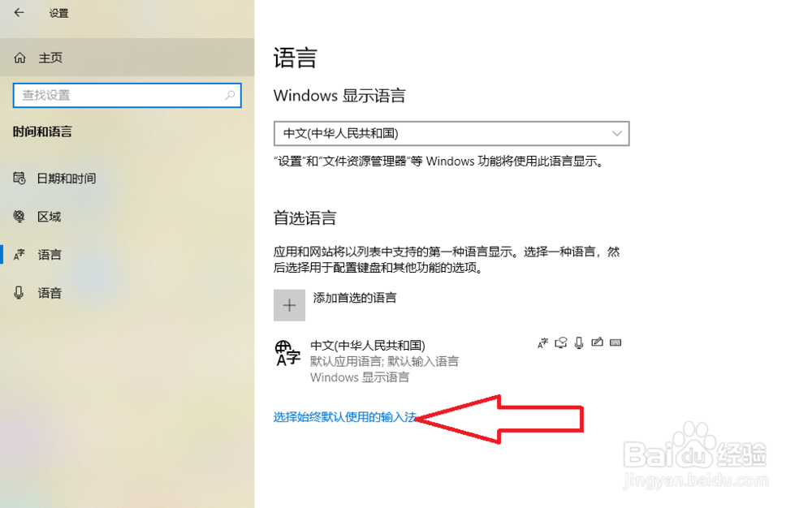Click the handwriting feature icon
The width and height of the screenshot is (812, 508).
pos(597,342)
